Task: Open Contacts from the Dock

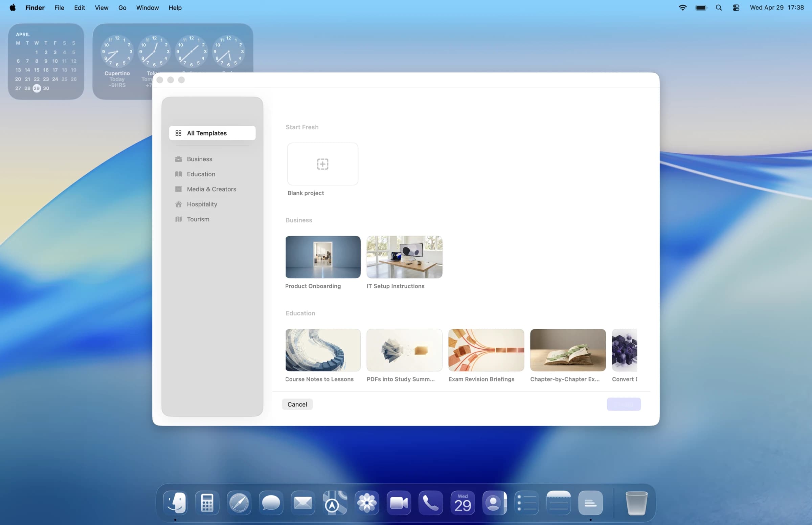Action: click(494, 503)
